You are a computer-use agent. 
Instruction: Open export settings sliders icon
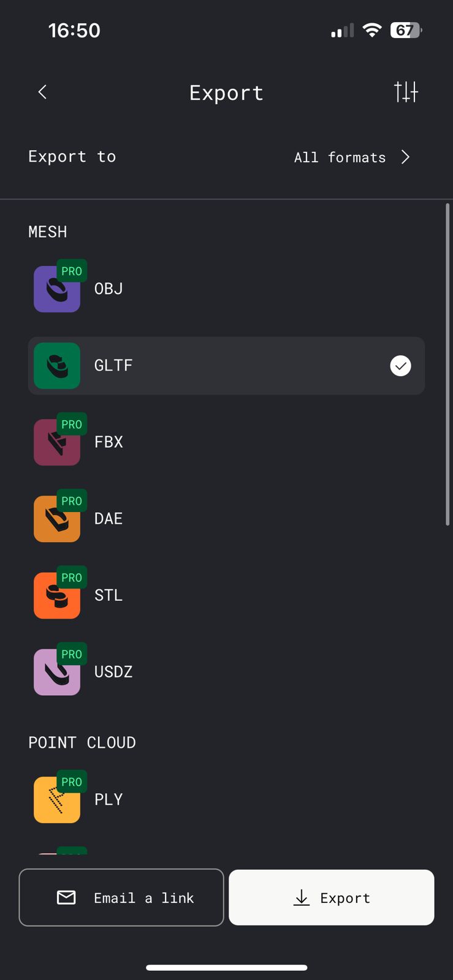[x=406, y=92]
